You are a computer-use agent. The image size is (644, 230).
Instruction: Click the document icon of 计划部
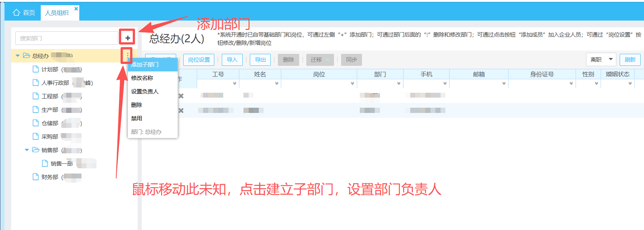pos(36,69)
